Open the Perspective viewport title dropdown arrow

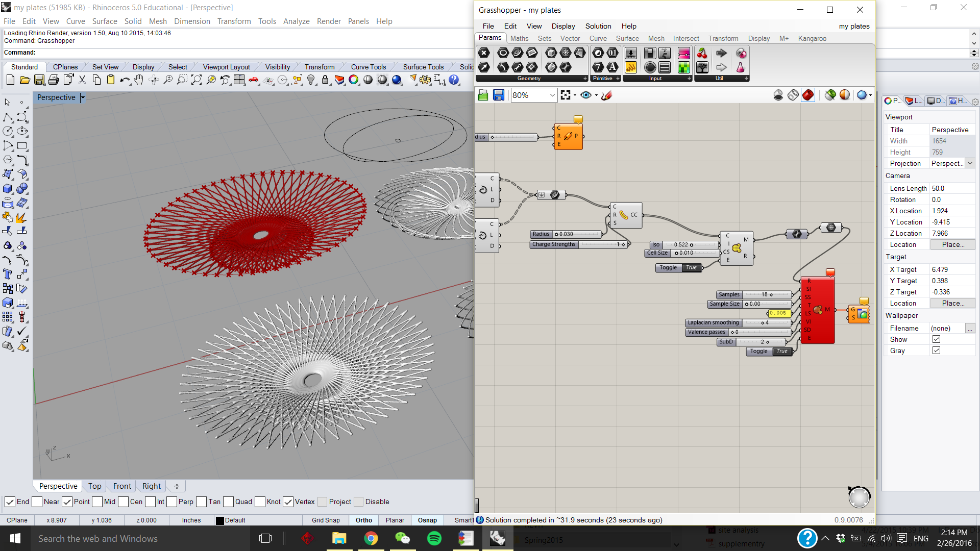[x=83, y=97]
